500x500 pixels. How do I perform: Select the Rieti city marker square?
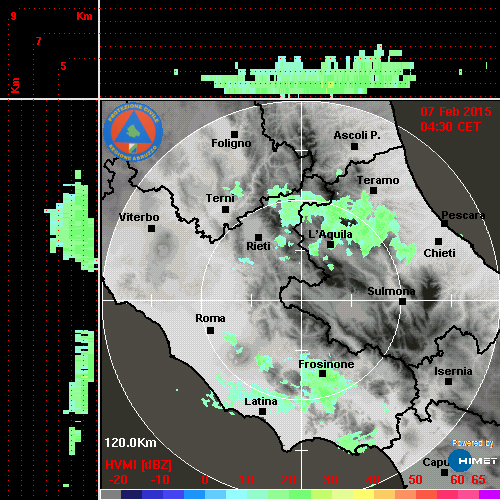point(258,237)
